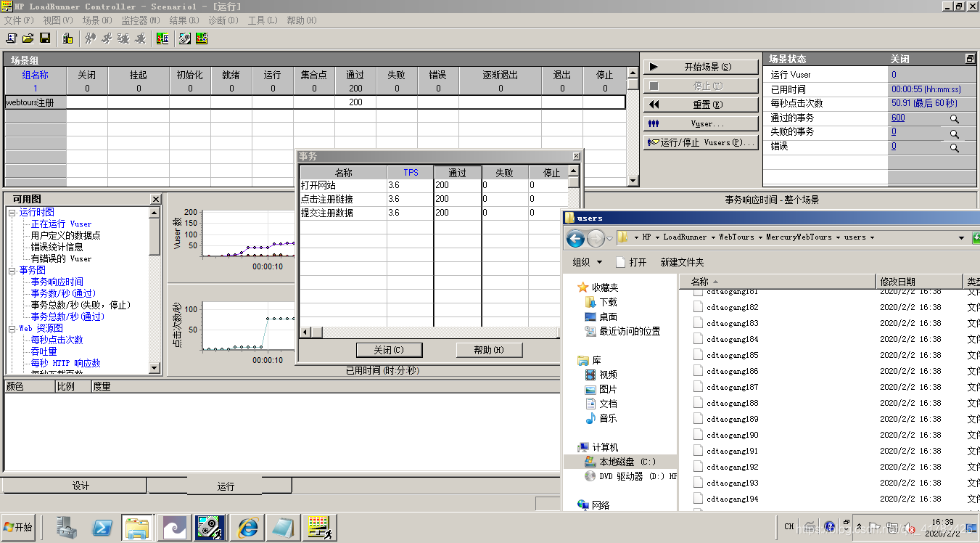The width and height of the screenshot is (980, 543).
Task: Select 事务响应时间 in graph tree
Action: coord(57,282)
